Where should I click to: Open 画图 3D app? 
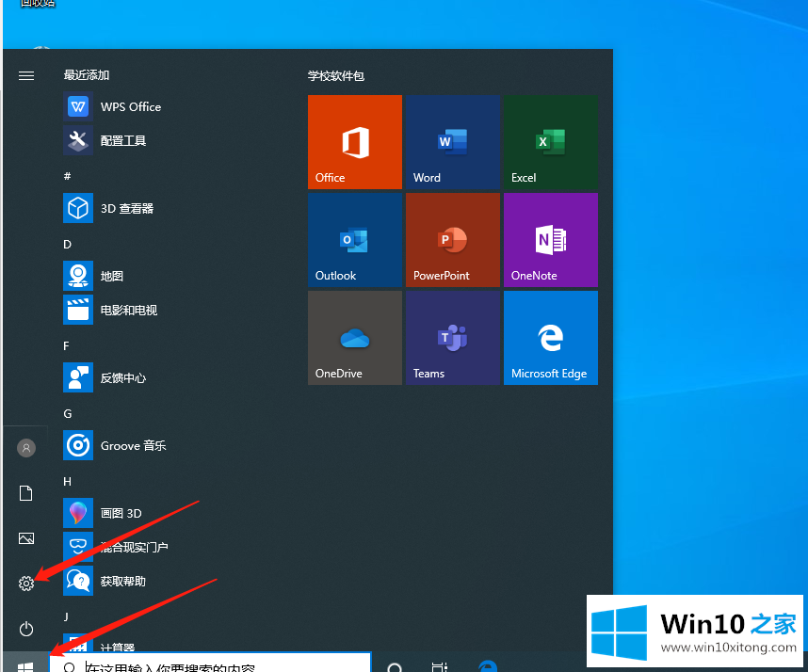point(103,513)
